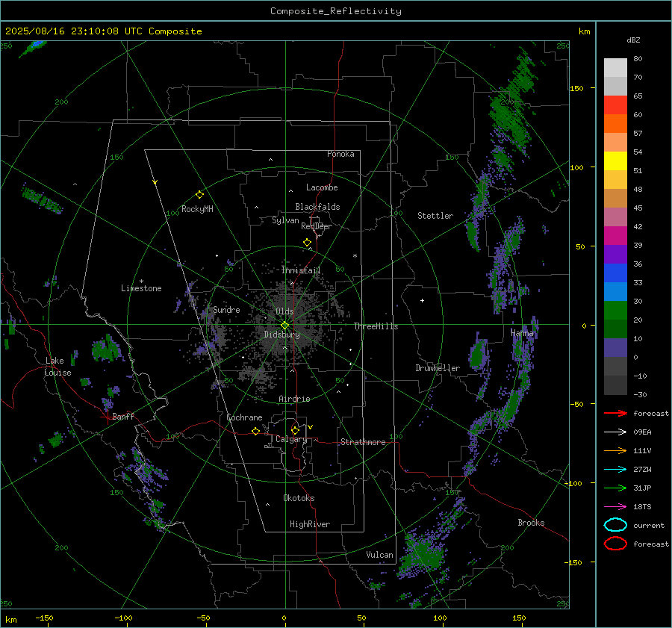Click the Brooks town label

click(x=531, y=523)
